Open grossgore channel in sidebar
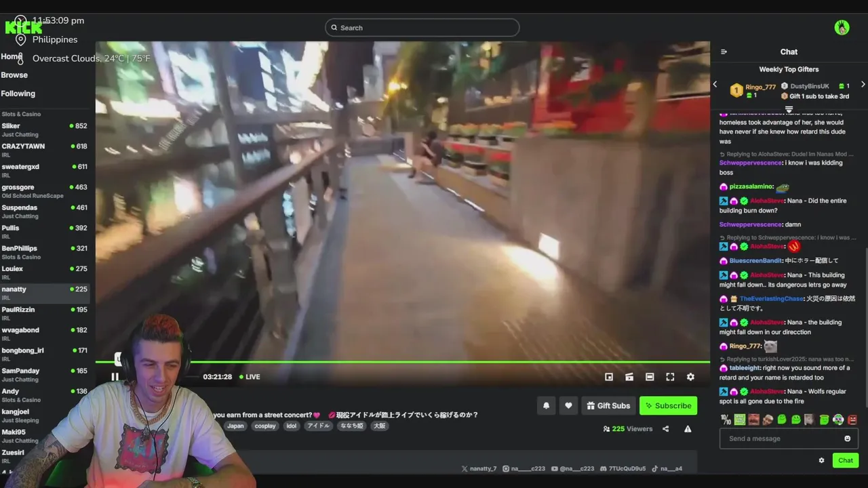 [45, 190]
